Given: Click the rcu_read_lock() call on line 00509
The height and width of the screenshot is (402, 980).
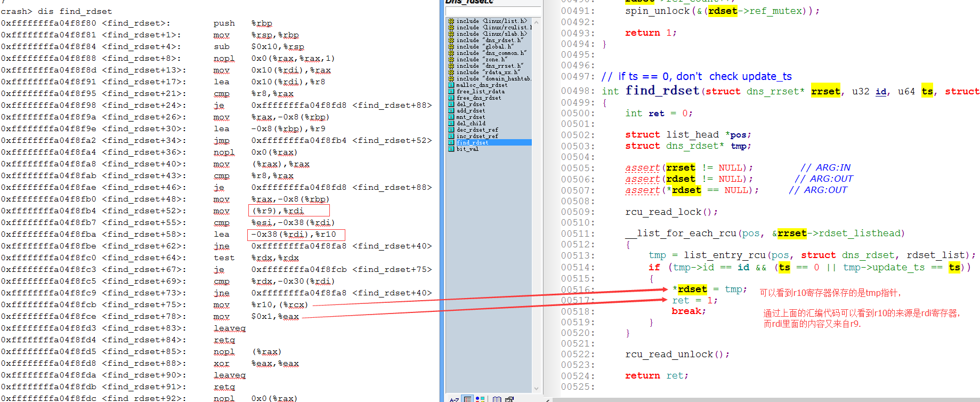Looking at the screenshot, I should pyautogui.click(x=671, y=212).
